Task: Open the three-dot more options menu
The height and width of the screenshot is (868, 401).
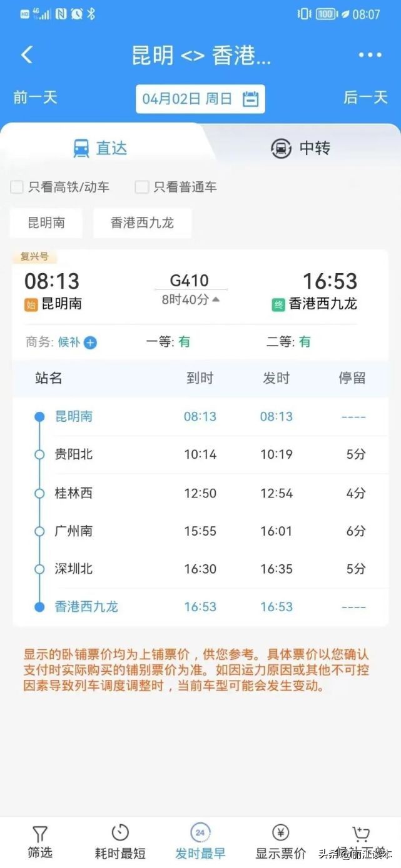Action: click(x=370, y=55)
